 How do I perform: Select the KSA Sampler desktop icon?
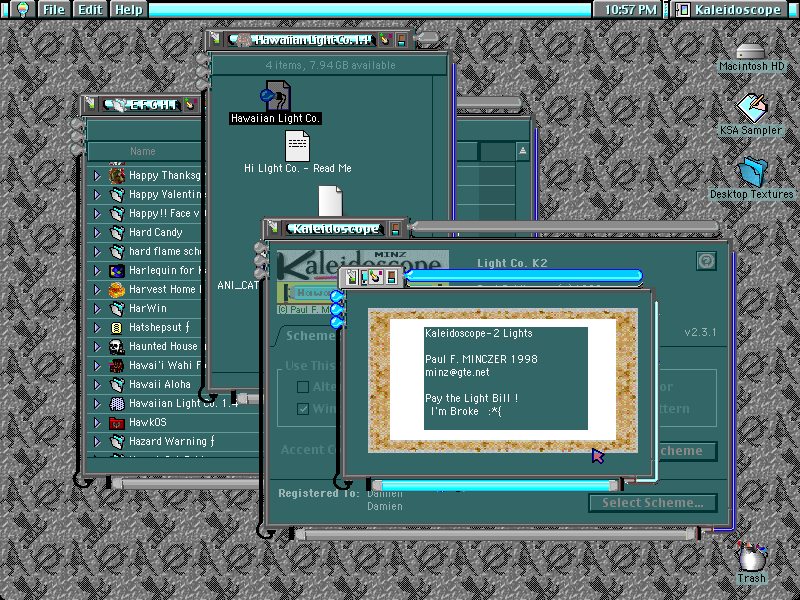point(751,108)
